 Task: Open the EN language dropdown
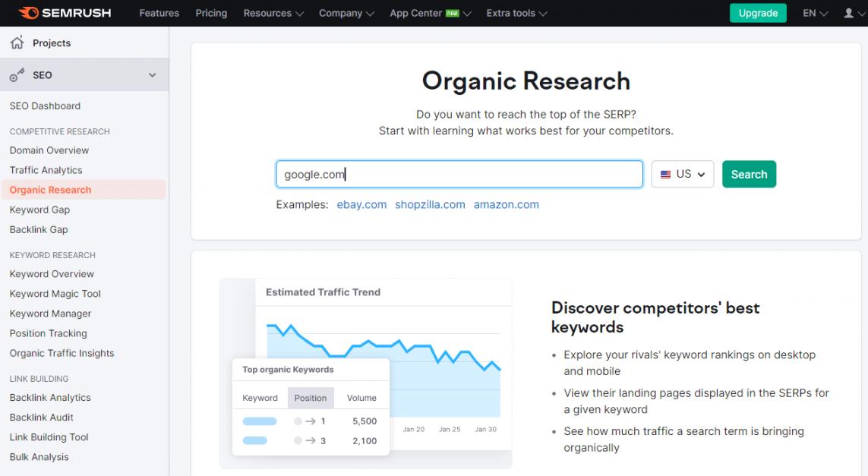(816, 13)
